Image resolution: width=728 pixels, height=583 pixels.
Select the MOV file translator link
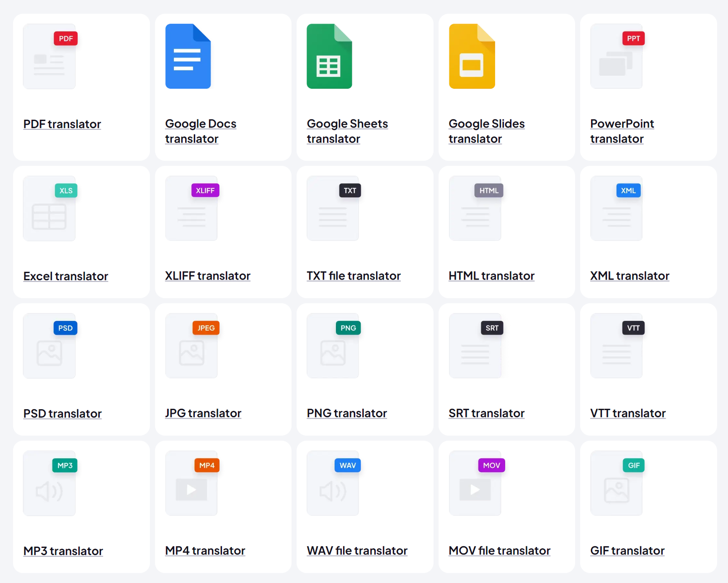pos(500,551)
